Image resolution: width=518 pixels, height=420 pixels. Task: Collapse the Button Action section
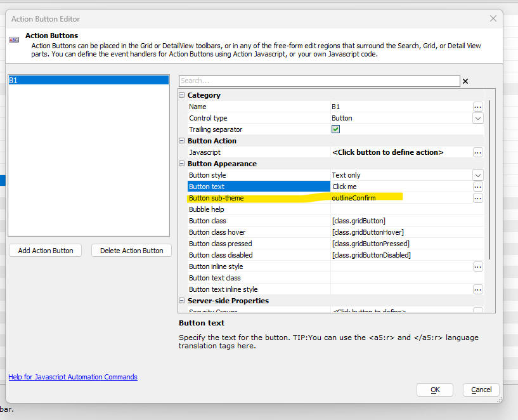click(182, 141)
